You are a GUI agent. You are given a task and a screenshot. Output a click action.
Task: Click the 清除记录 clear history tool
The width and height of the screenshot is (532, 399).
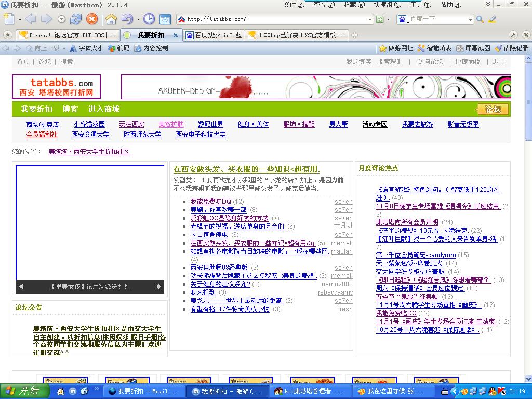click(511, 48)
